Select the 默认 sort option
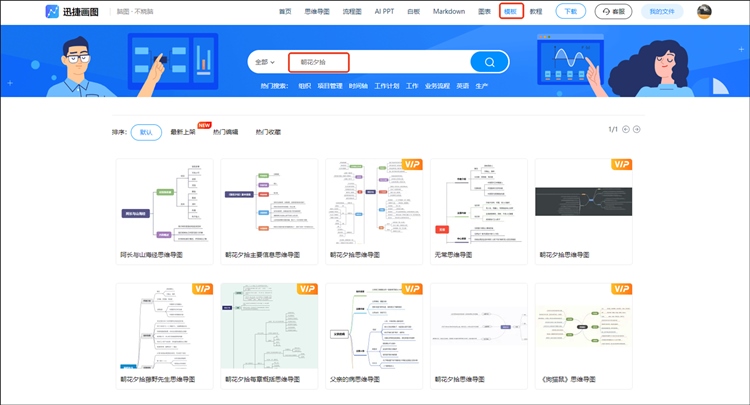Viewport: 750px width, 405px height. coord(146,132)
